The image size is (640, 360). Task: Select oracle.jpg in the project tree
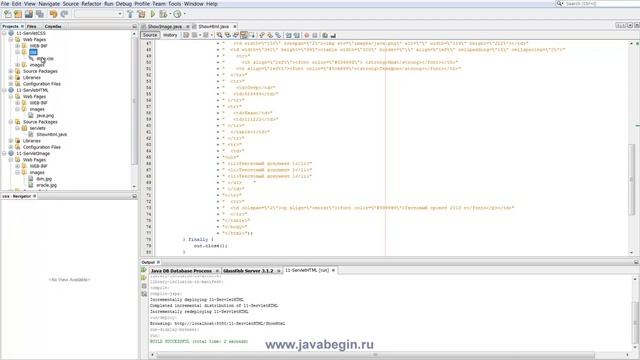coord(46,185)
